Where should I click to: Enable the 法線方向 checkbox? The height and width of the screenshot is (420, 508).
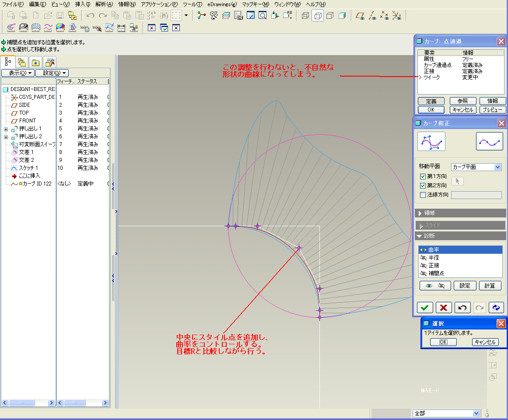coord(423,195)
